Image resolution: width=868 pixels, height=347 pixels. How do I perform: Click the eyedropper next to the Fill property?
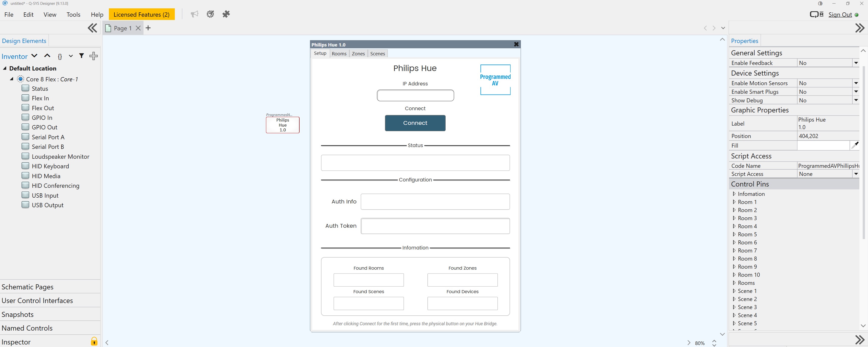tap(855, 145)
